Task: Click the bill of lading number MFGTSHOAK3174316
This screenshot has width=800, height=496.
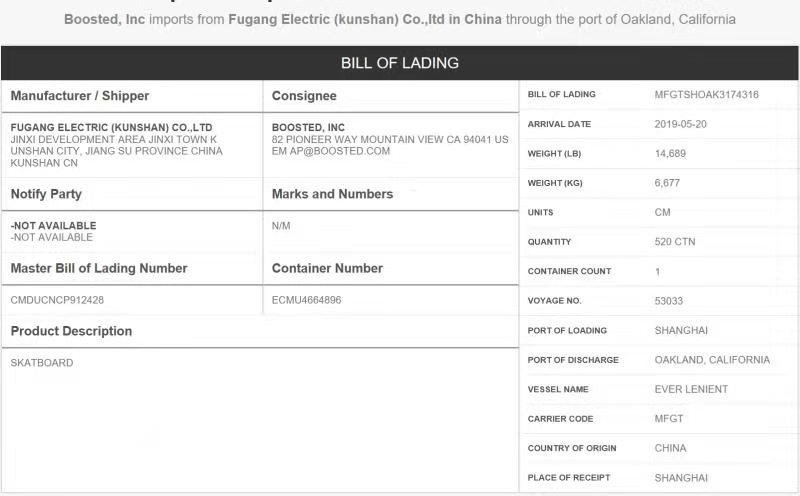Action: [706, 95]
